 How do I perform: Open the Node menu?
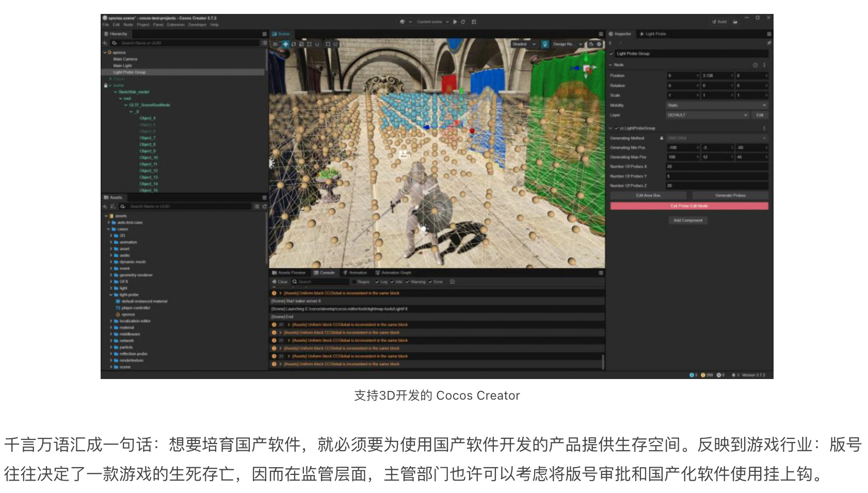(128, 25)
